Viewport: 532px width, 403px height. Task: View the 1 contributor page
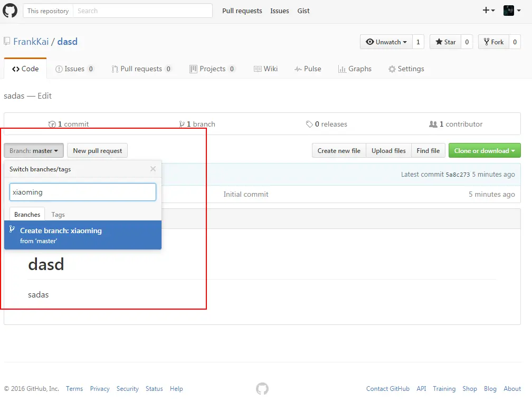tap(455, 124)
